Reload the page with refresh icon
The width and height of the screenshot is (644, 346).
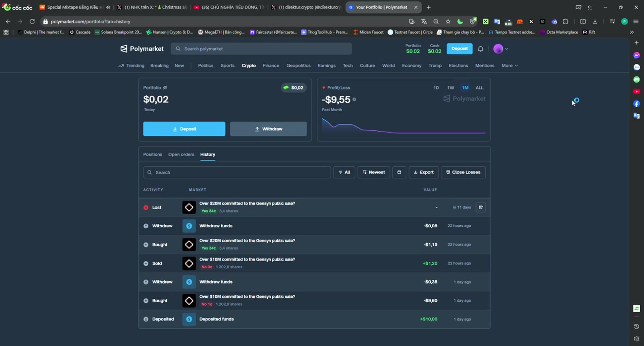pos(32,21)
